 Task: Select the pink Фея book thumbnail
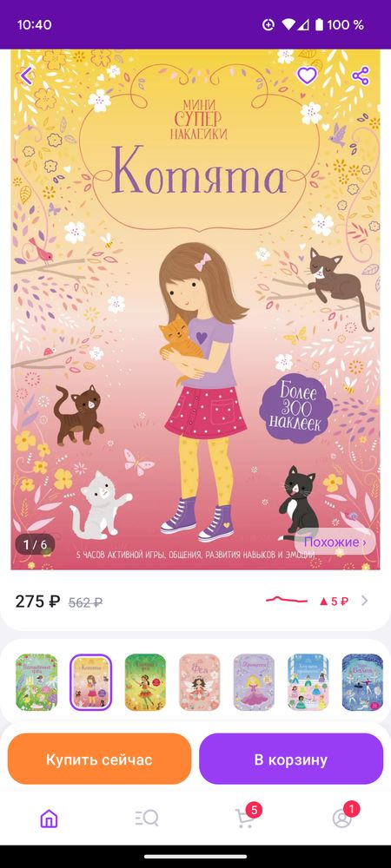point(199,682)
